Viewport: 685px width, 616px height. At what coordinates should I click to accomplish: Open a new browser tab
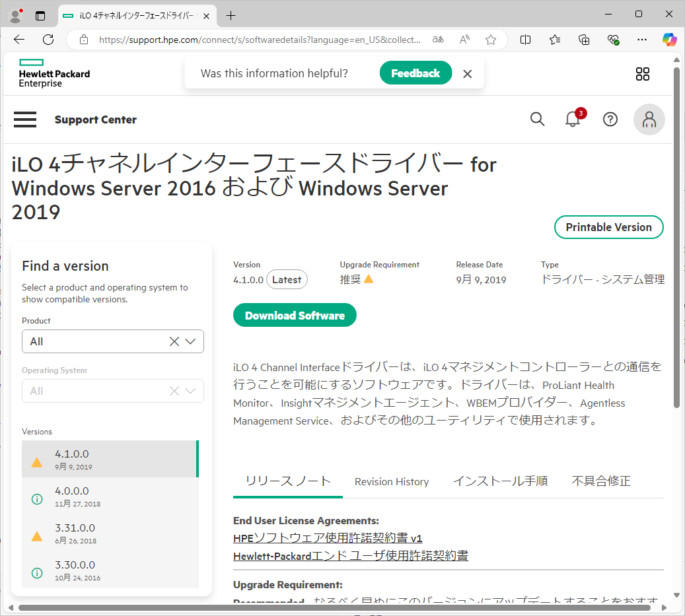click(231, 16)
